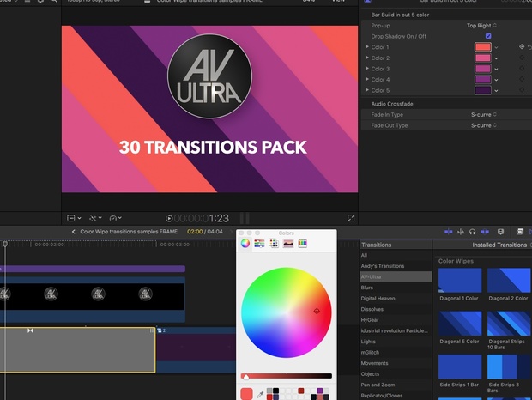The image size is (532, 400).
Task: Open the Fade In Type dropdown
Action: point(484,115)
